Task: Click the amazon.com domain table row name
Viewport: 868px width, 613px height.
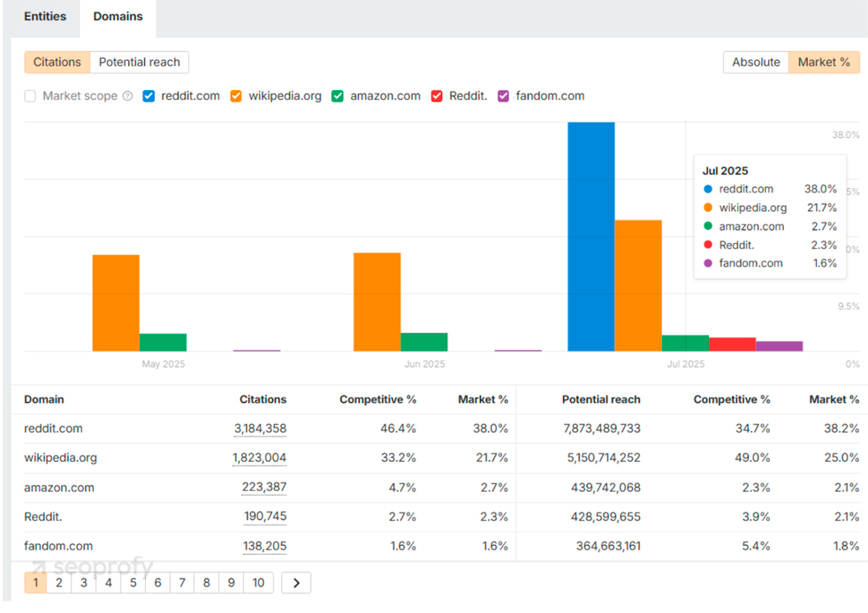Action: point(59,488)
